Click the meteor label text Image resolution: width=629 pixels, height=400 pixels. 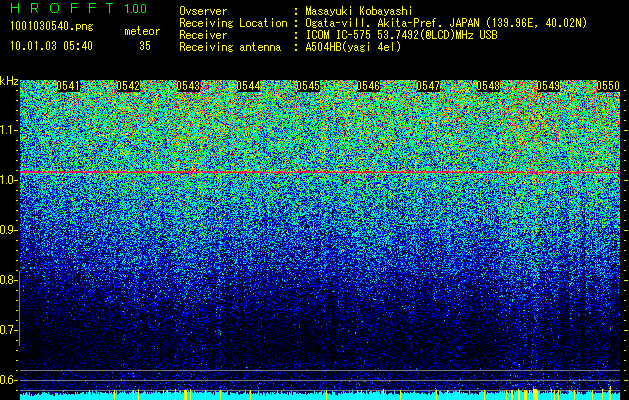pos(142,31)
